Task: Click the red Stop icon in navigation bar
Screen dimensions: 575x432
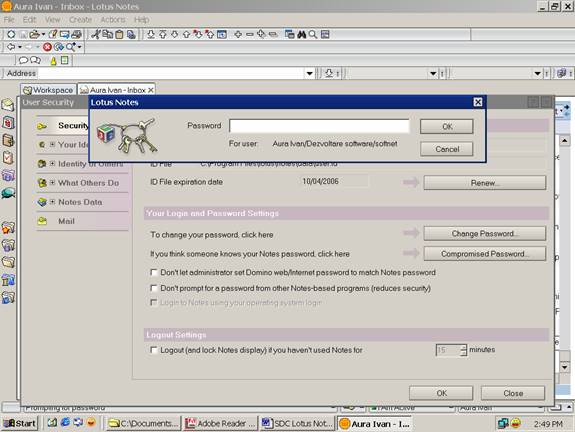Action: [x=47, y=47]
